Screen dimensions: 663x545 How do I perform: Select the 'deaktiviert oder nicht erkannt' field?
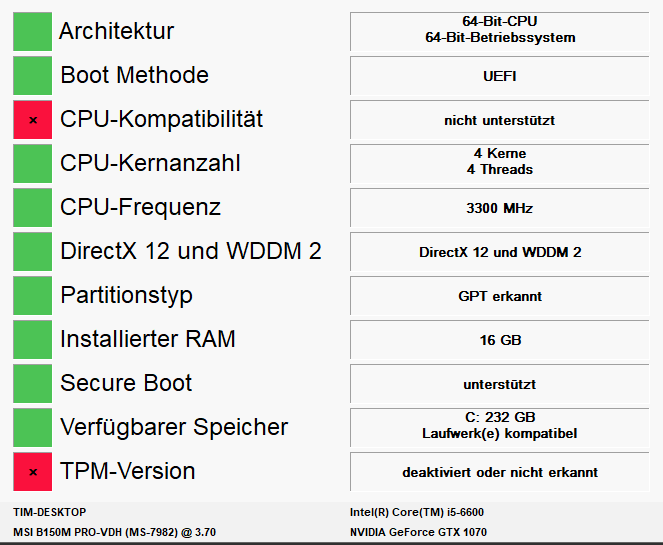499,472
